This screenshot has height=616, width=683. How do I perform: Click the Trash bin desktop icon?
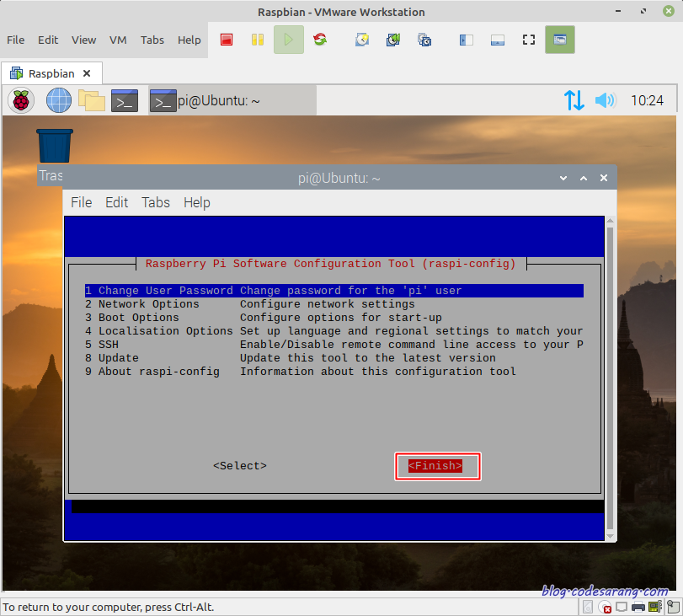(55, 146)
